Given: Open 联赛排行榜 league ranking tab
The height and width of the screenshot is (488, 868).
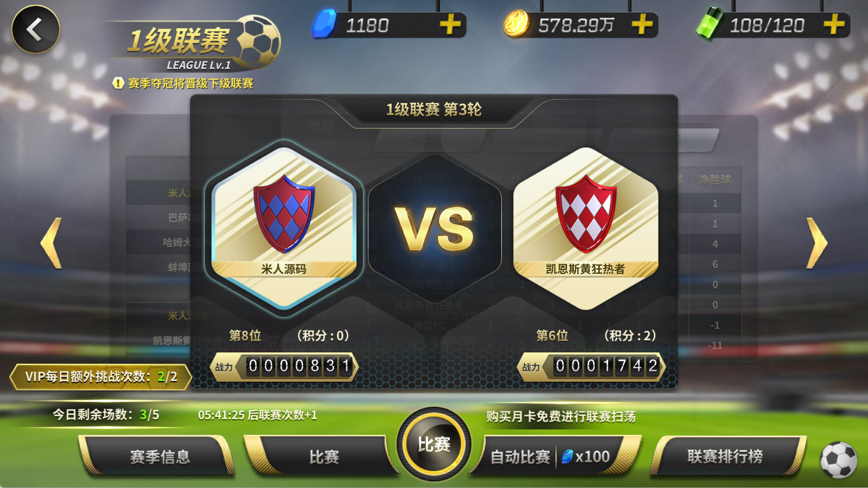Looking at the screenshot, I should click(726, 457).
